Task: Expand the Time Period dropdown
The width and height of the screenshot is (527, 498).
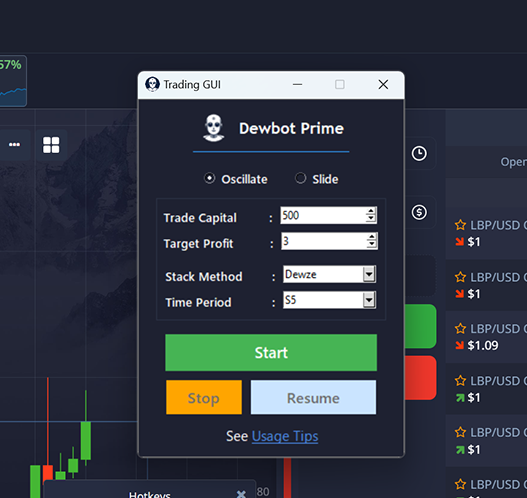Action: pos(369,300)
